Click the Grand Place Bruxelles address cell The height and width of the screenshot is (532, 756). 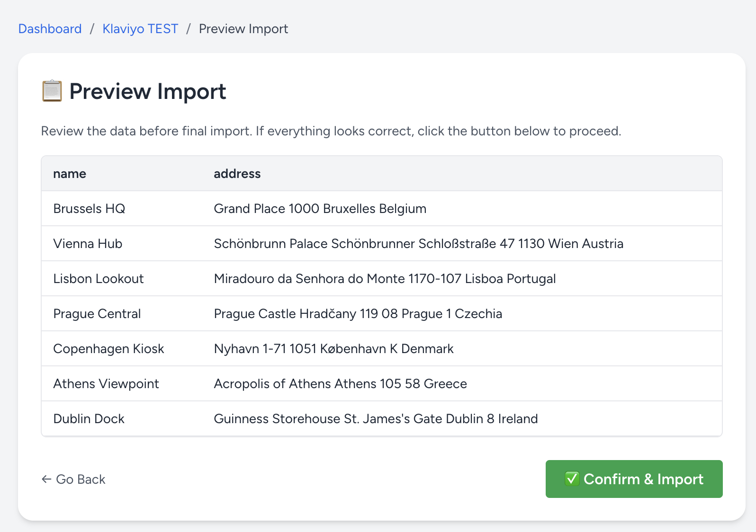pos(320,209)
